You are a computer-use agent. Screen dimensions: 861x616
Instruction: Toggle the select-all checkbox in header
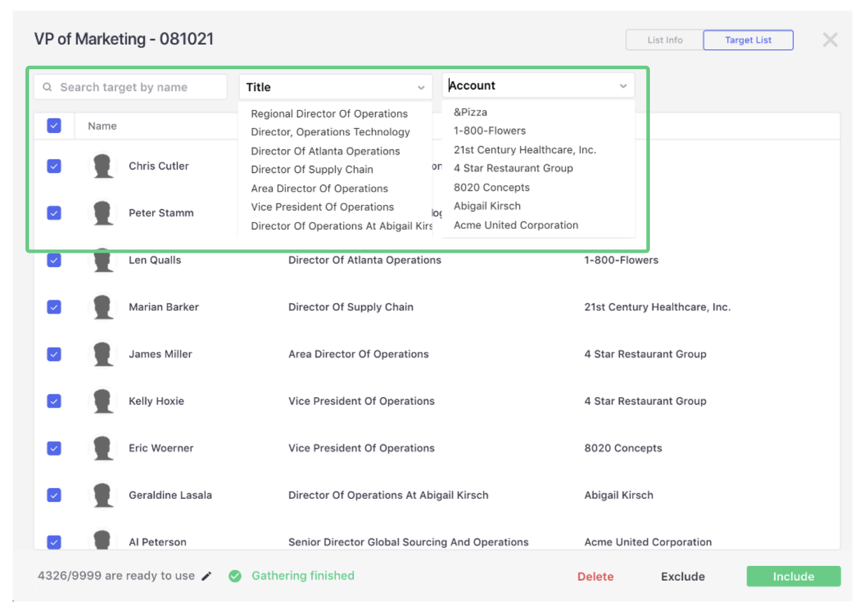pyautogui.click(x=54, y=126)
